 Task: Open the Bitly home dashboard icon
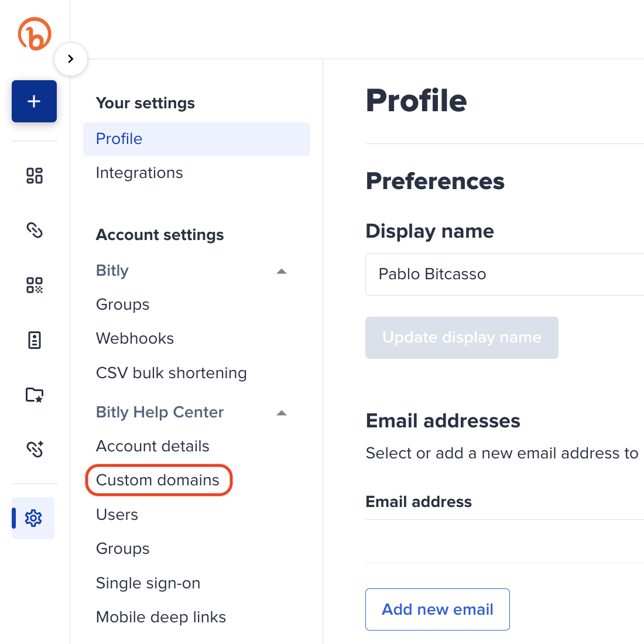pos(34,175)
